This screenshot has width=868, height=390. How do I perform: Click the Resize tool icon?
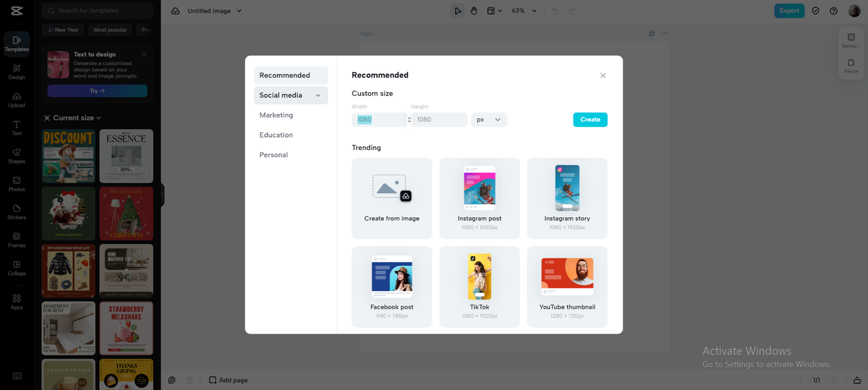(851, 66)
